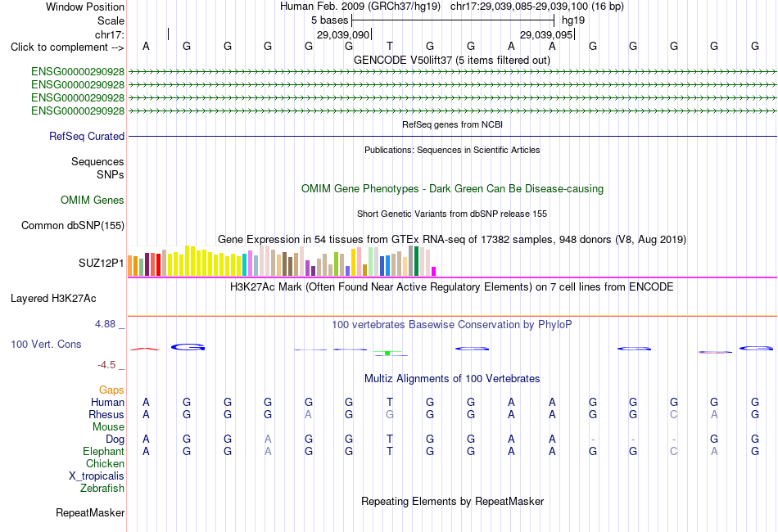Open 'Short Genetic Variants from dbSNP release 155'
Screen dimensions: 778x532
pyautogui.click(x=452, y=214)
